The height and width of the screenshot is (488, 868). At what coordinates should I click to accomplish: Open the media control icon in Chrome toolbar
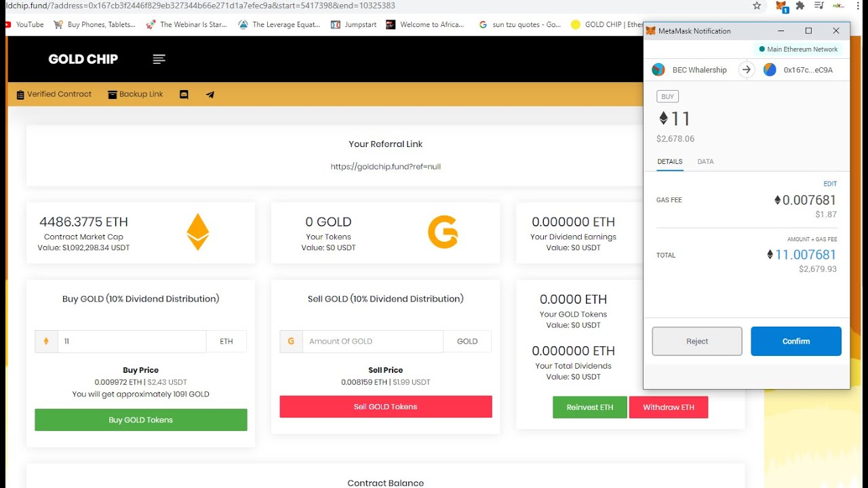click(x=818, y=5)
